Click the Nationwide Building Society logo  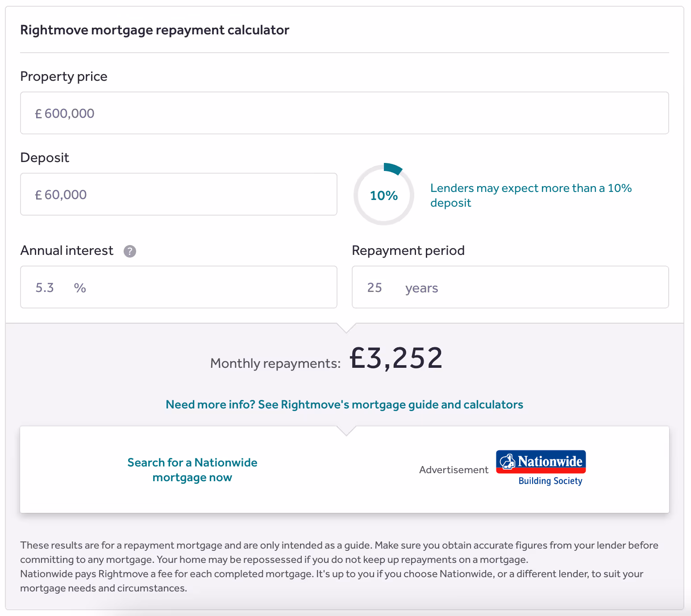point(541,462)
